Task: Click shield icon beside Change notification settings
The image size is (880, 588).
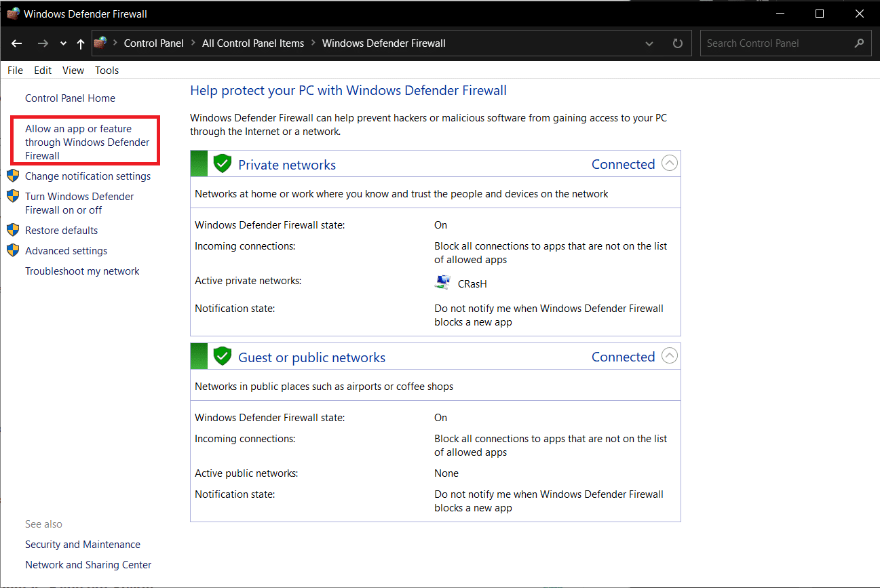Action: point(13,176)
